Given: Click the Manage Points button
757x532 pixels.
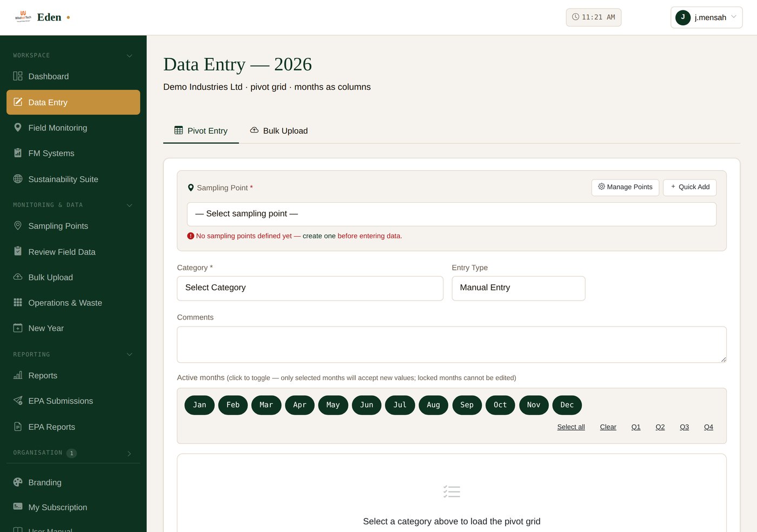Looking at the screenshot, I should pos(625,187).
